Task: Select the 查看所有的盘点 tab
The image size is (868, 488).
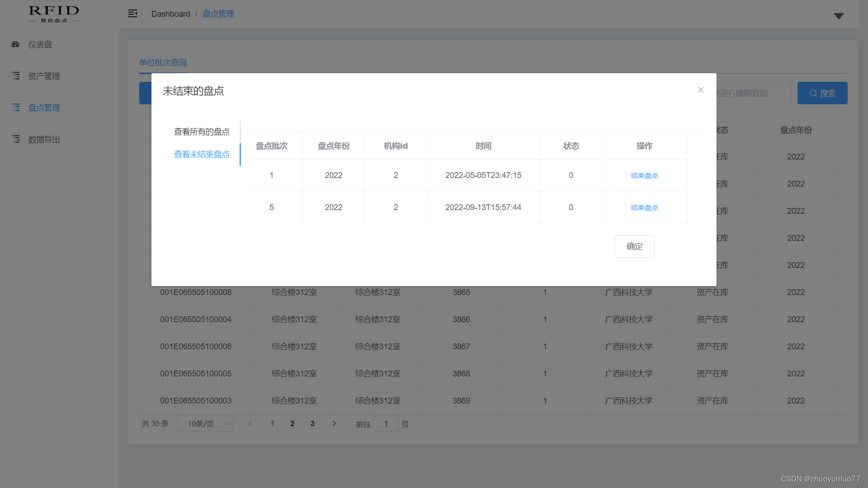Action: pyautogui.click(x=202, y=132)
